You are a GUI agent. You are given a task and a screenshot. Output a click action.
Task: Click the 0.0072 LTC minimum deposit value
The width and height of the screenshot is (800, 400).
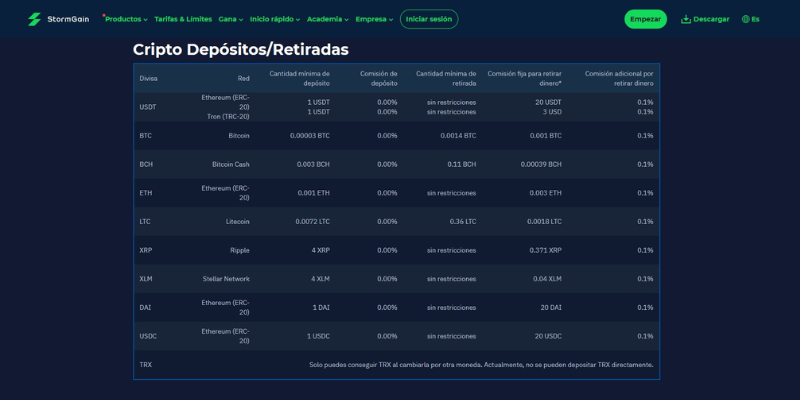click(x=312, y=221)
